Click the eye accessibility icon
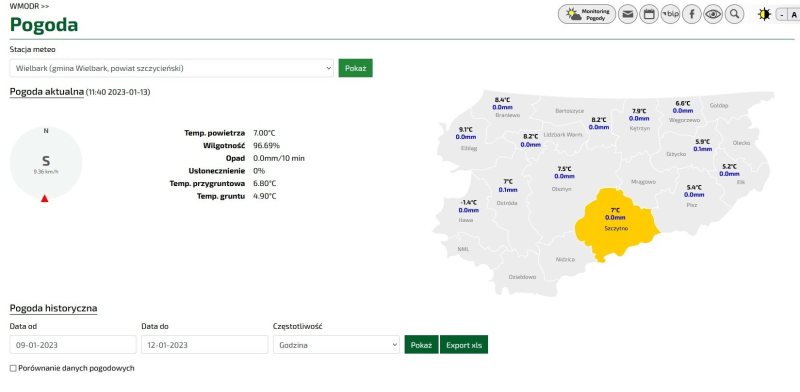The height and width of the screenshot is (392, 800). click(x=713, y=14)
